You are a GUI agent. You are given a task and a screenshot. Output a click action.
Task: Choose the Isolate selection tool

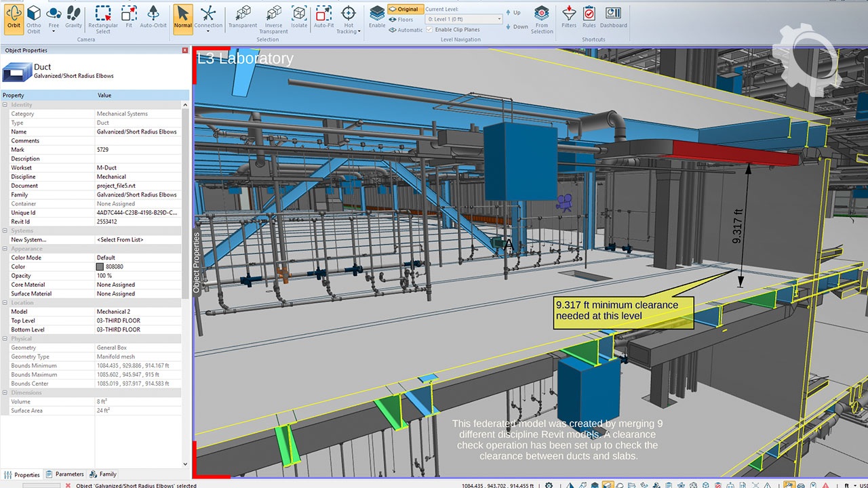tap(299, 18)
